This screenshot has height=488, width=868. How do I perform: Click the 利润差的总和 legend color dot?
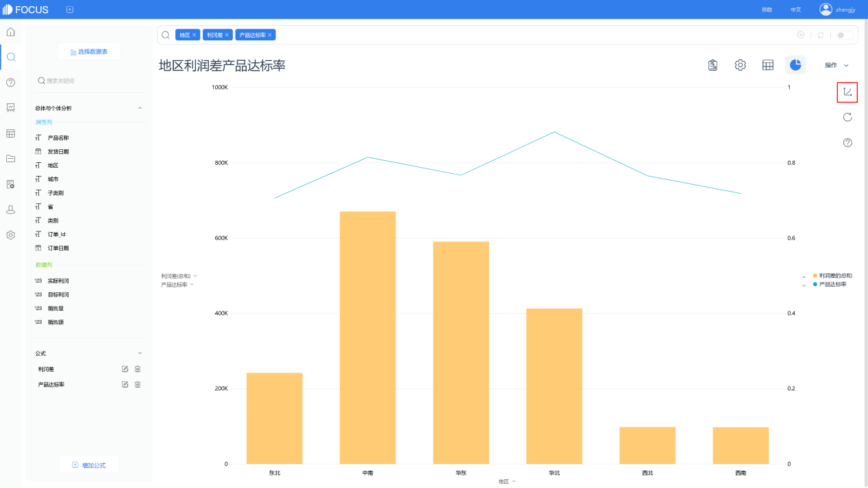click(815, 276)
